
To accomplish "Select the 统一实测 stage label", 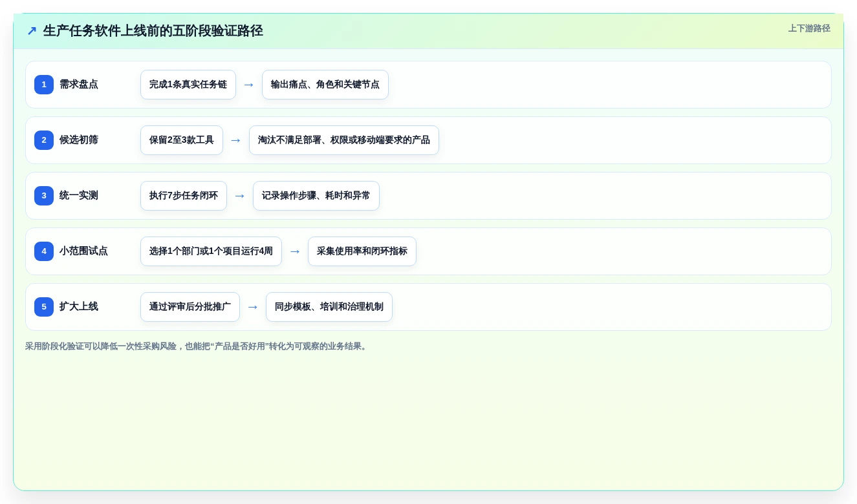I will coord(79,196).
